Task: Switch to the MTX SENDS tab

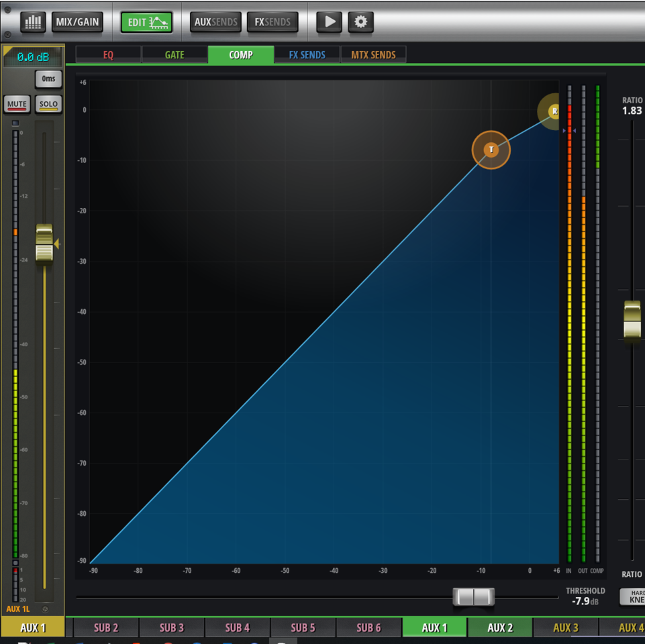Action: tap(373, 55)
